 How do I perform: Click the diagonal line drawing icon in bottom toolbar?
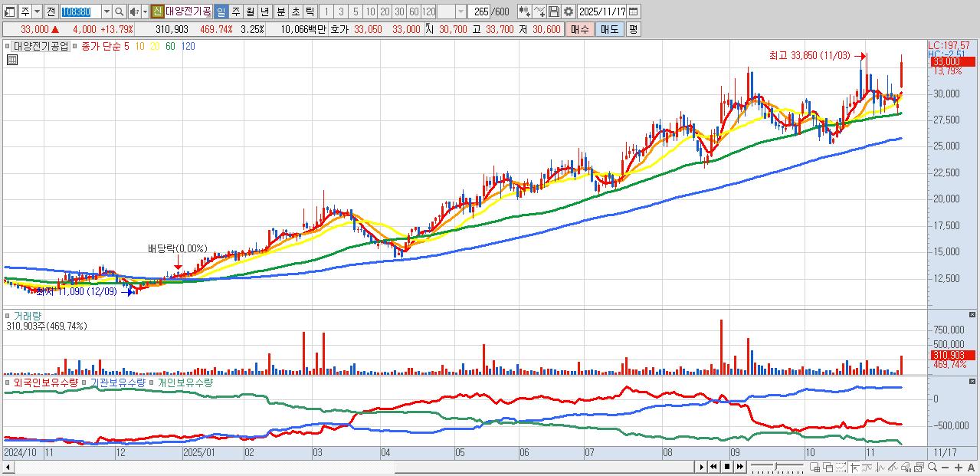coord(893,468)
